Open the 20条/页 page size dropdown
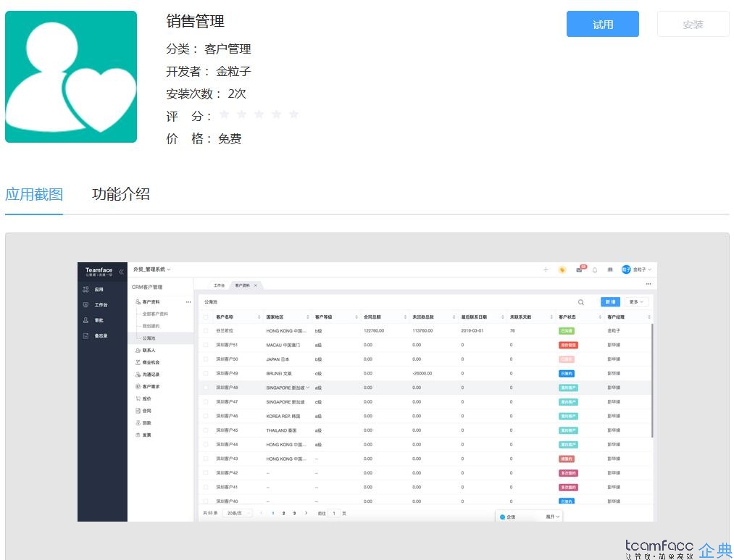This screenshot has height=560, width=734. [238, 513]
